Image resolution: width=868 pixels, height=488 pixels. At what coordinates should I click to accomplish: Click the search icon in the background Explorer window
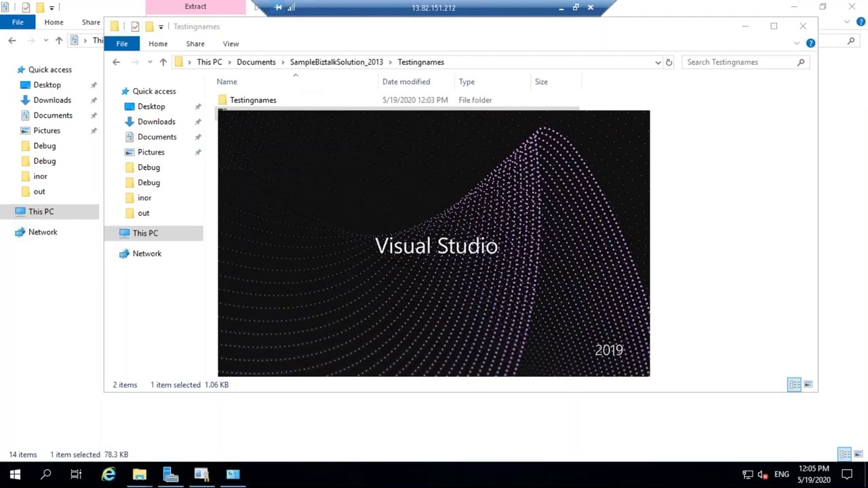[x=851, y=41]
